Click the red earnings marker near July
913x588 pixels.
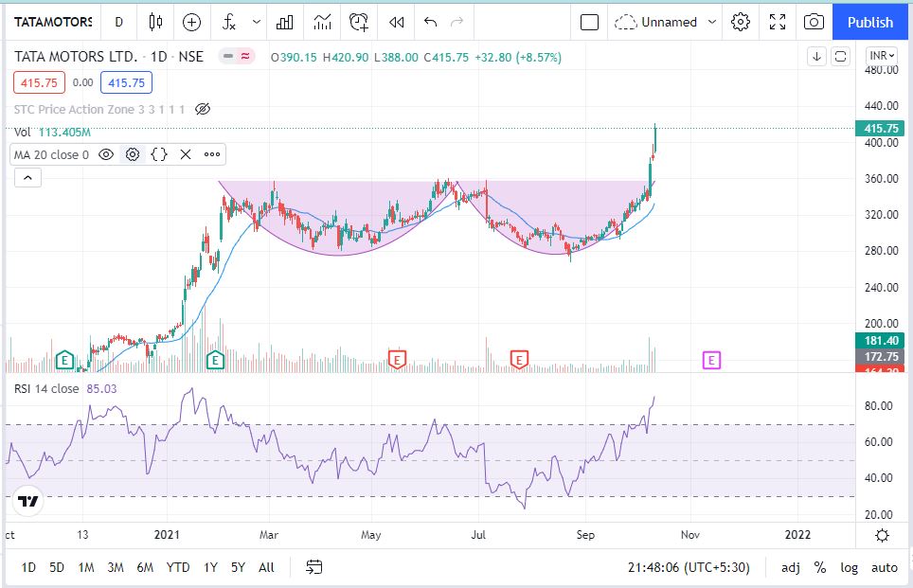point(519,359)
